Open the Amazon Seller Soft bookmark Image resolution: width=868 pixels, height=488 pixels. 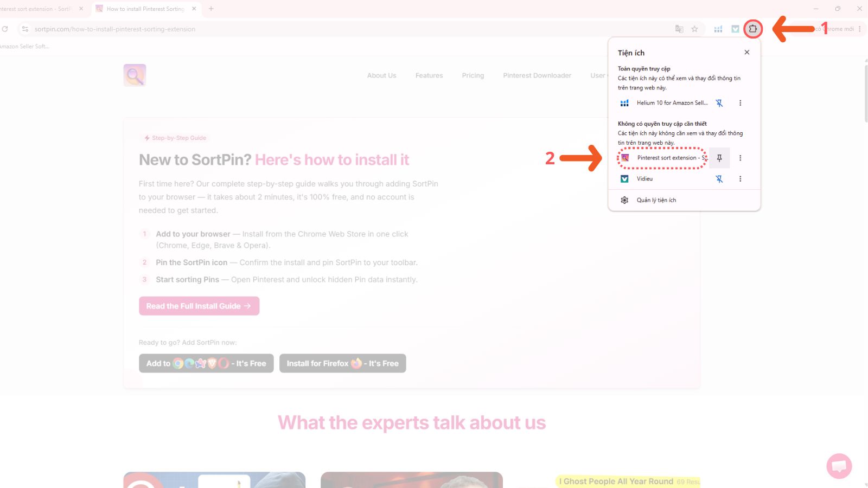[25, 47]
